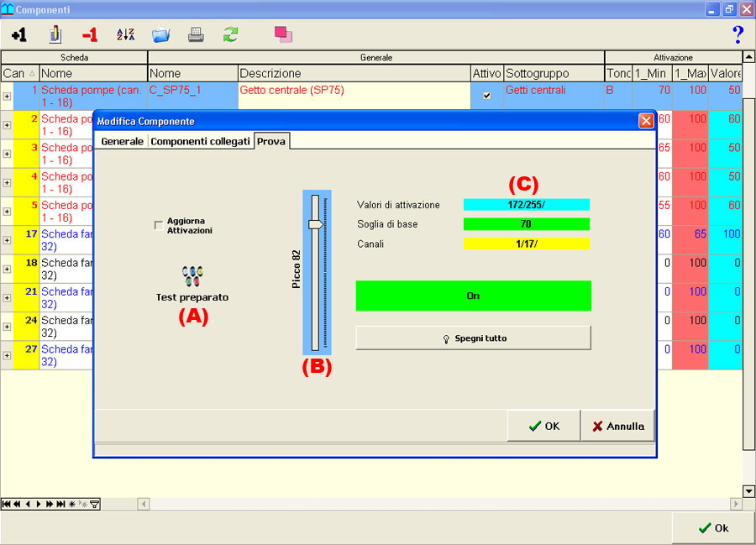Go to next record arrow
Screen dimensions: 756x545
[x=39, y=504]
